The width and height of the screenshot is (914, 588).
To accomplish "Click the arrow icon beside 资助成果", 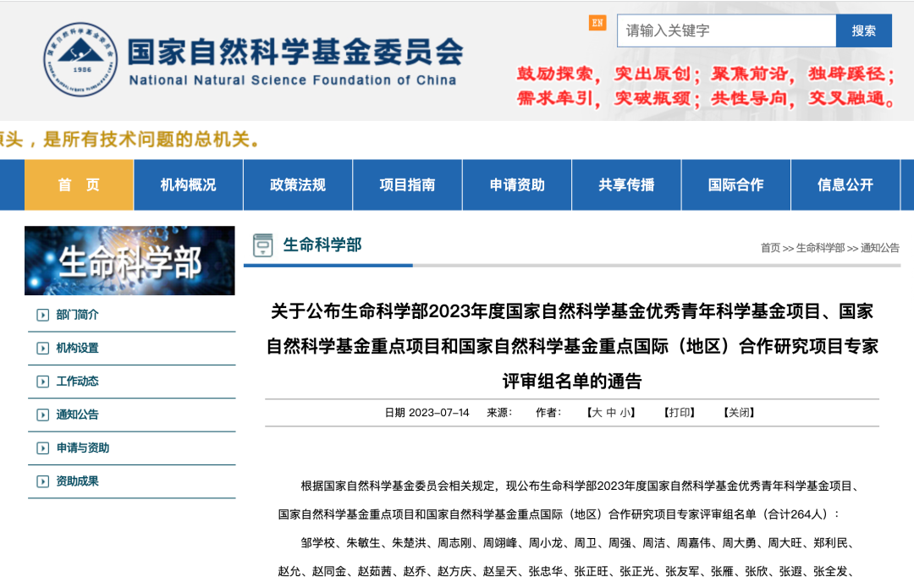I will pyautogui.click(x=42, y=481).
